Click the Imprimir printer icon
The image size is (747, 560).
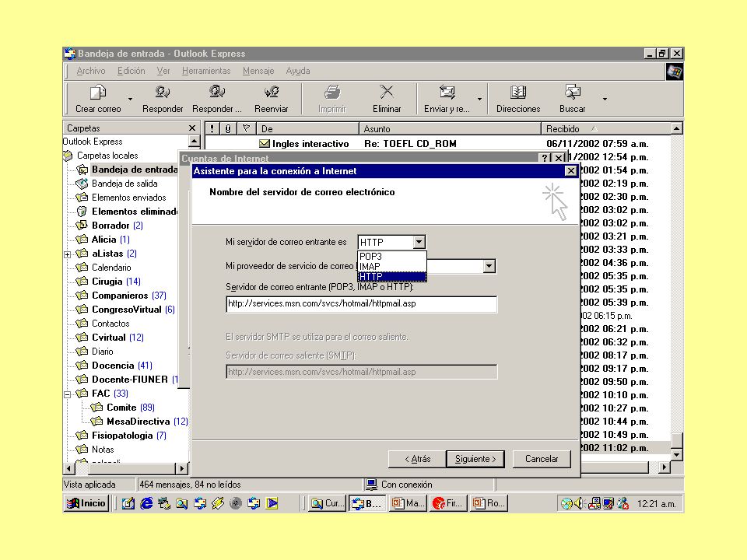tap(332, 92)
